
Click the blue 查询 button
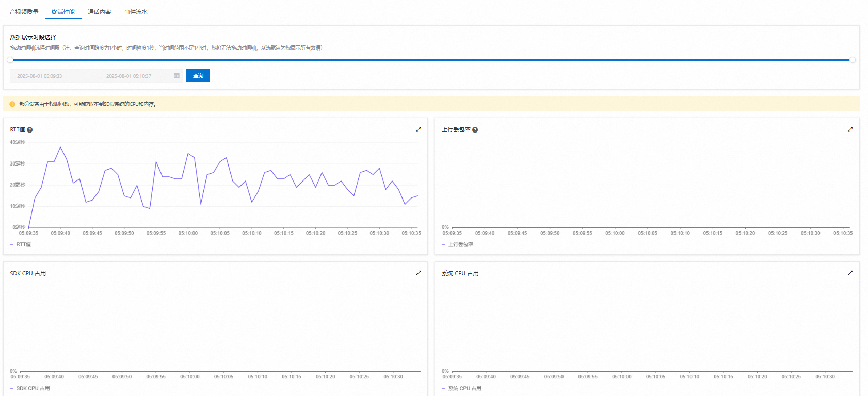pyautogui.click(x=198, y=76)
